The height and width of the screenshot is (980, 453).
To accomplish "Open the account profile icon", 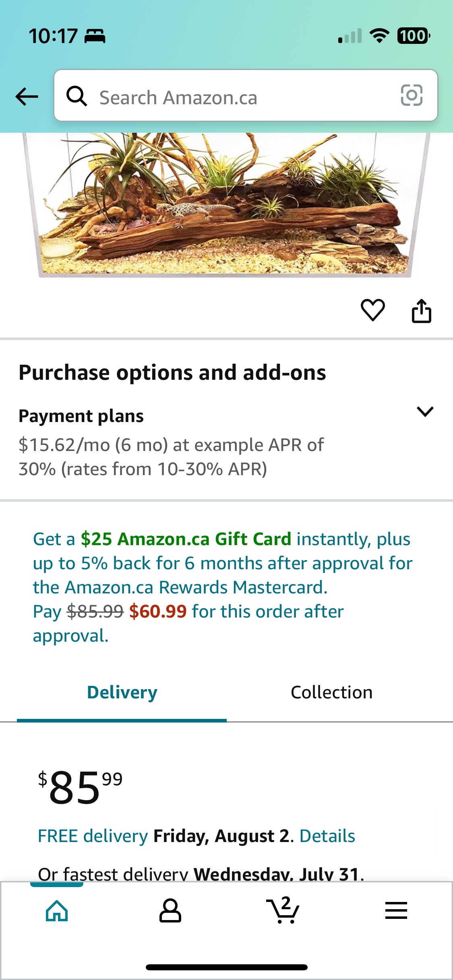I will (x=170, y=910).
